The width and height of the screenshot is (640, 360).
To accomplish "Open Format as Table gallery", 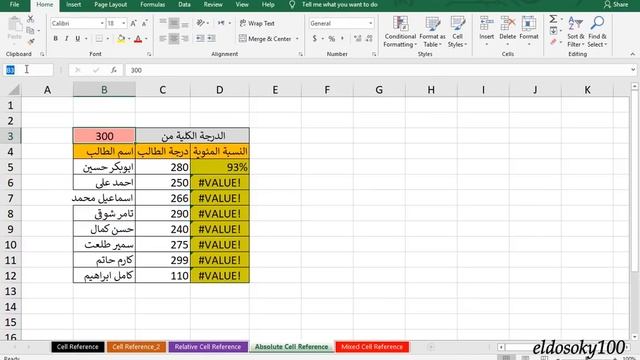I will (432, 31).
